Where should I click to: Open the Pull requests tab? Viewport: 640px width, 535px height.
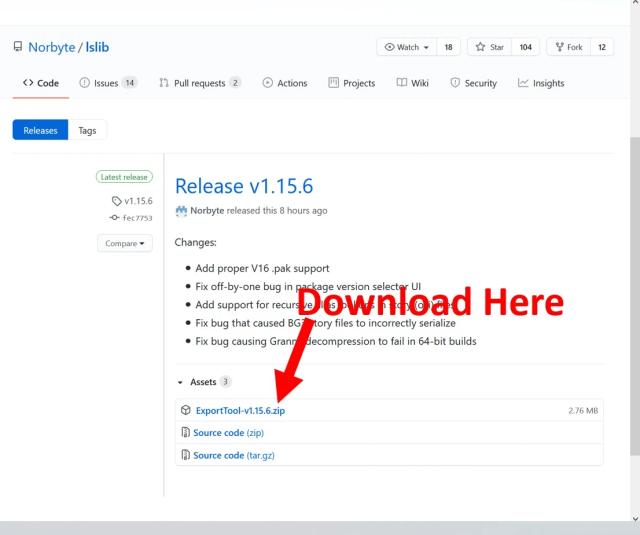coord(200,83)
